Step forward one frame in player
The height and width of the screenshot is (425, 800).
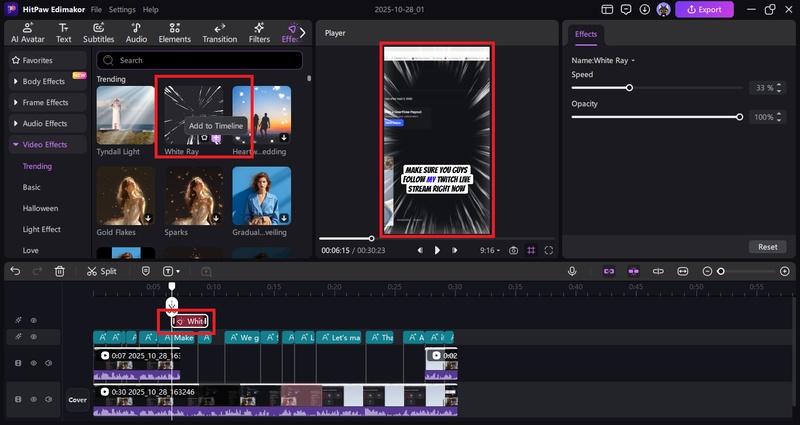(x=454, y=251)
